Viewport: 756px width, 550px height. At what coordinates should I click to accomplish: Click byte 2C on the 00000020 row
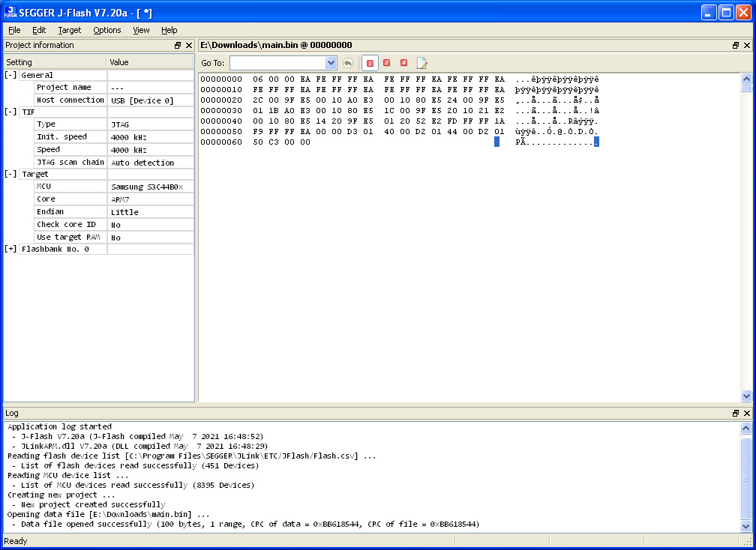click(258, 100)
